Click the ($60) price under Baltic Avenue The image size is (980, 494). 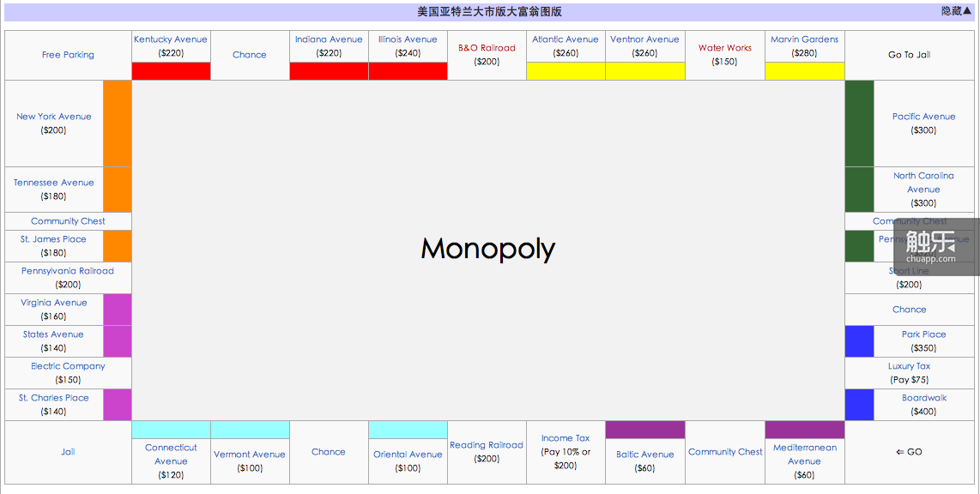(645, 468)
